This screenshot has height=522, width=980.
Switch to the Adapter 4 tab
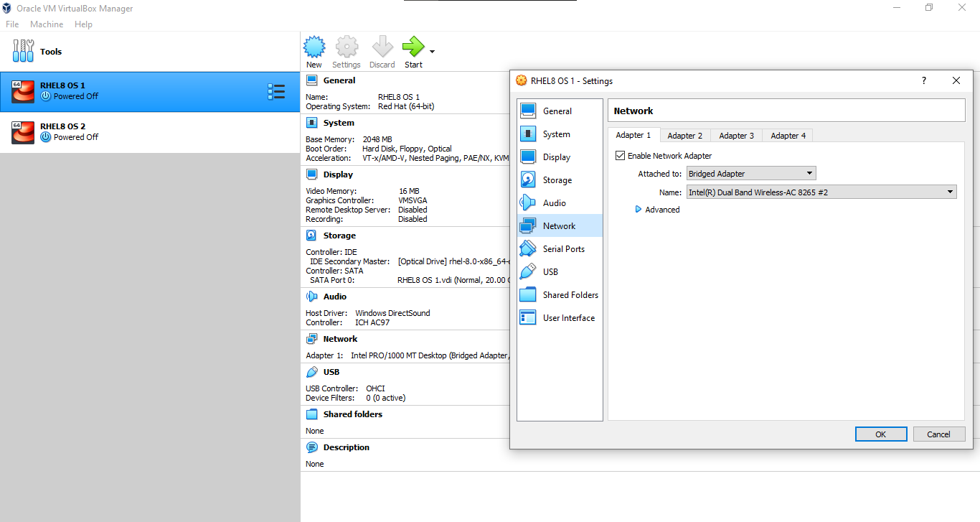[788, 136]
